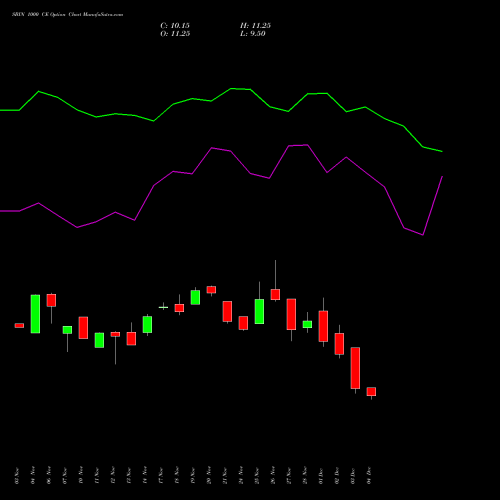Click the green candle for 19 Nov

tap(195, 297)
